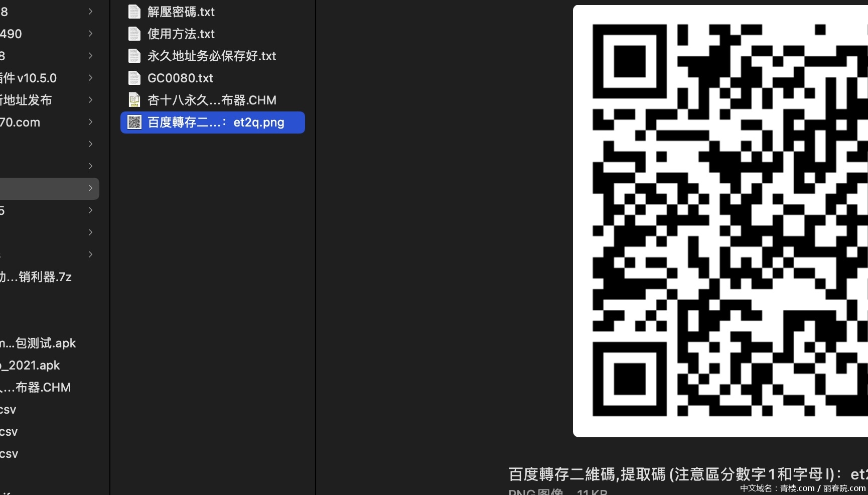Select the ...包测试.apk file in sidebar

38,343
